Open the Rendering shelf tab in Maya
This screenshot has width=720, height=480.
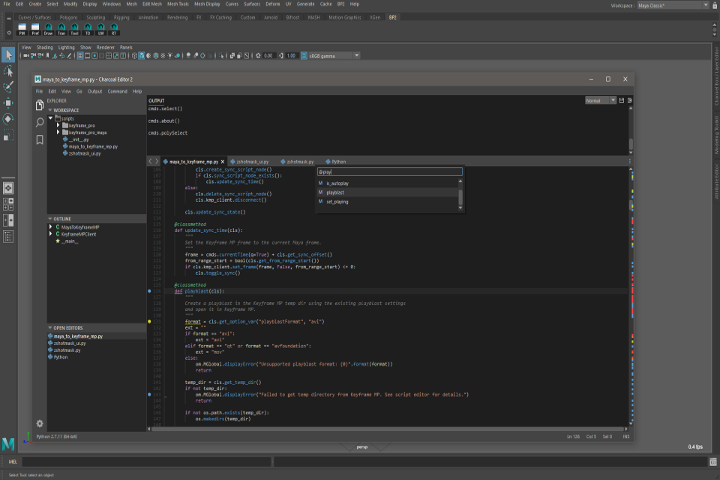tap(177, 17)
